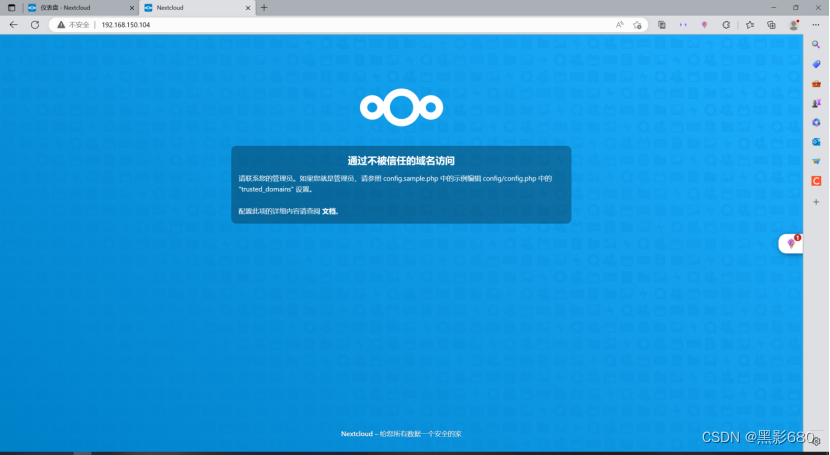Open sidebar Search icon
This screenshot has width=830, height=455.
[816, 45]
